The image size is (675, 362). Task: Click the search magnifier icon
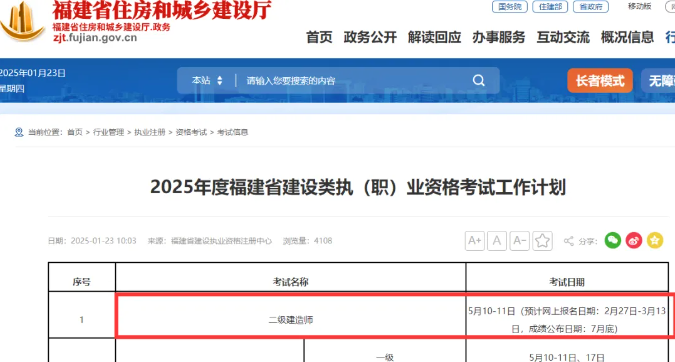click(x=479, y=80)
